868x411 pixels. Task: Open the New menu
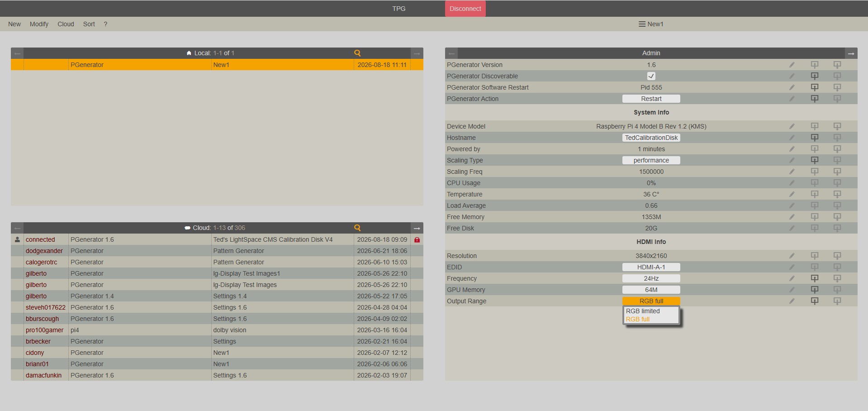(x=14, y=24)
